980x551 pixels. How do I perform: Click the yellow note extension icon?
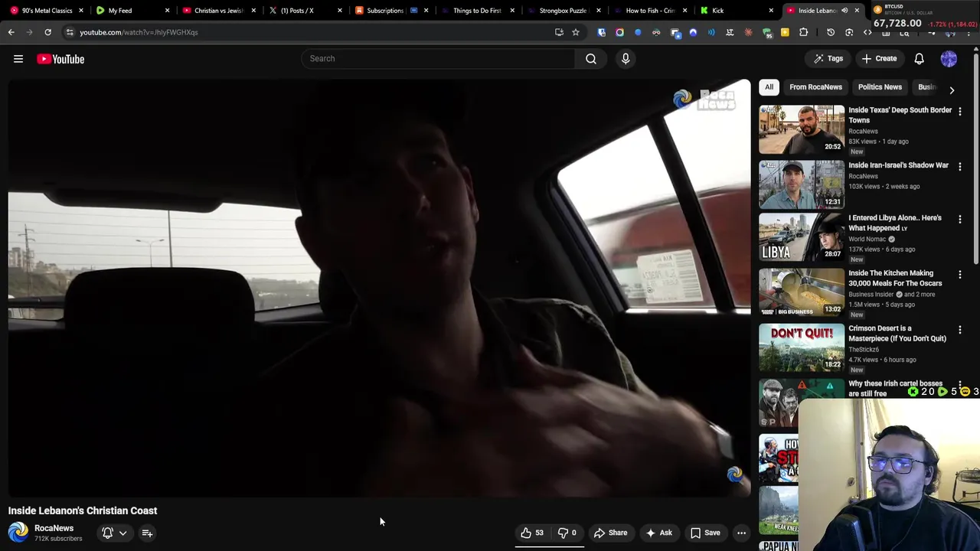(x=785, y=32)
